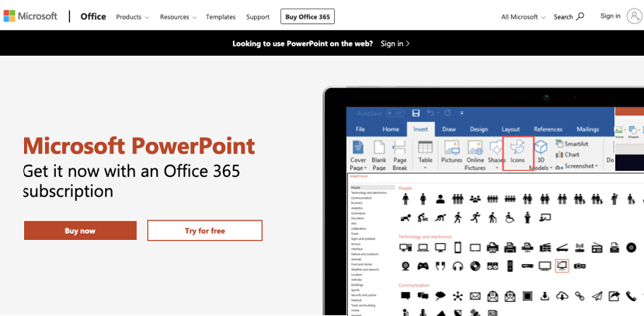This screenshot has height=316, width=644.
Task: Expand the All Microsoft dropdown
Action: (x=524, y=17)
